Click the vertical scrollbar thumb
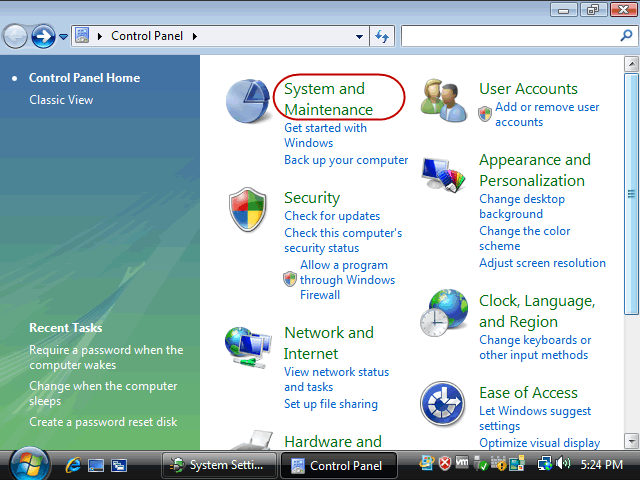 [631, 194]
